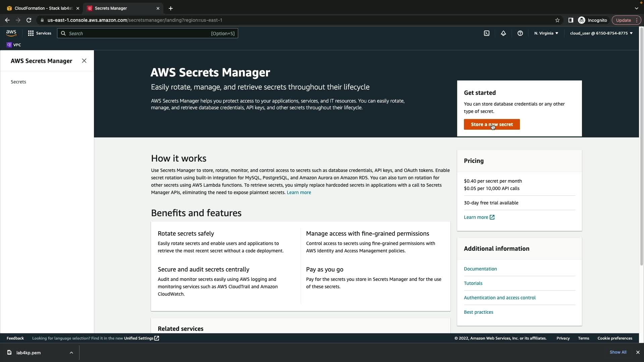Screen dimensions: 644x362
Task: Open the AWS CloudShell terminal icon
Action: pyautogui.click(x=487, y=33)
